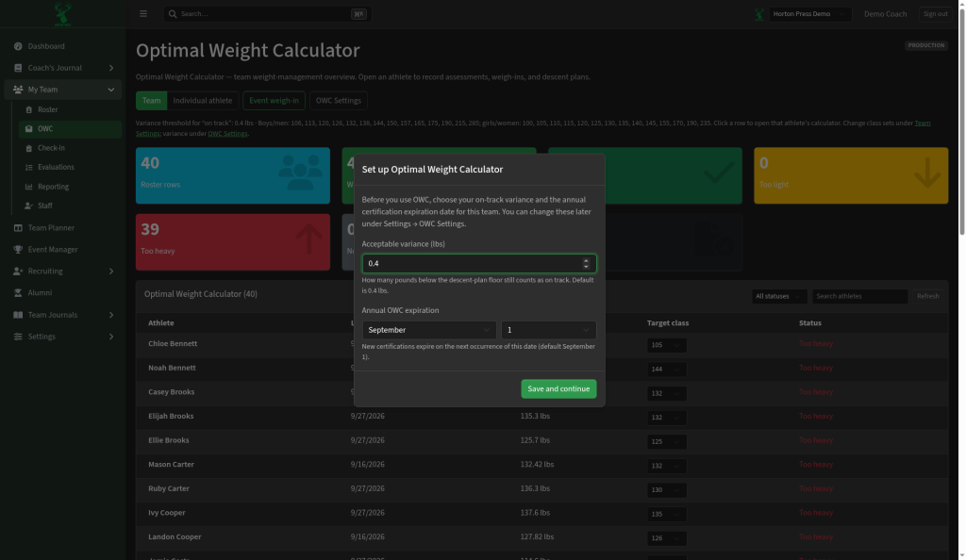Click the team logo beside Horton Press Demo
The width and height of the screenshot is (966, 560).
click(759, 13)
